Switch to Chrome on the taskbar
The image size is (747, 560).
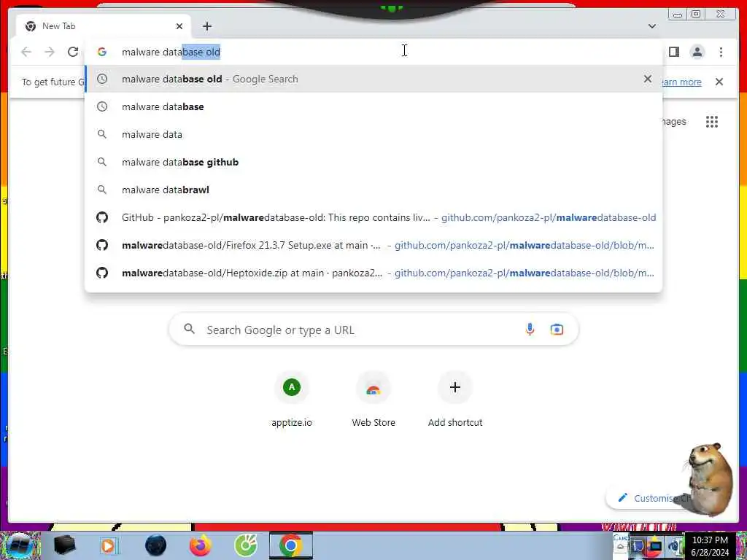click(291, 545)
